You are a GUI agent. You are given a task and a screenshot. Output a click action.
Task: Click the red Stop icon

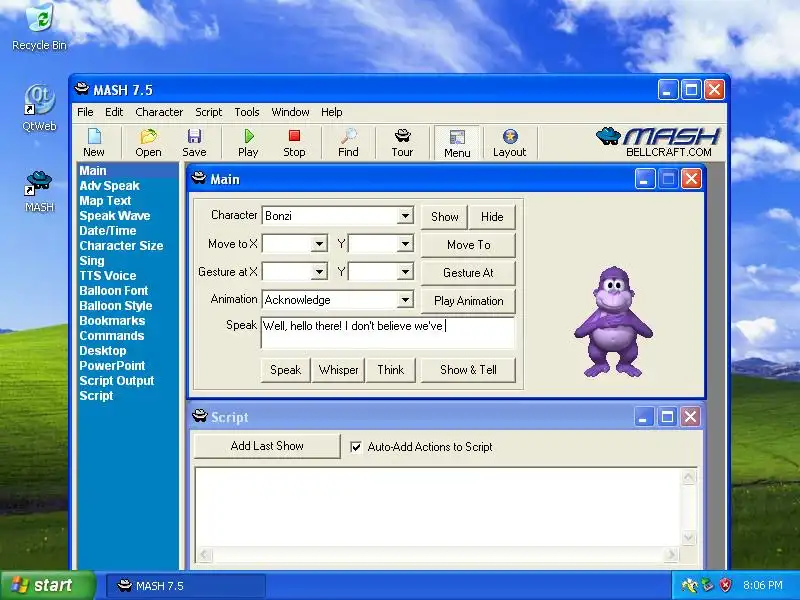(x=294, y=142)
